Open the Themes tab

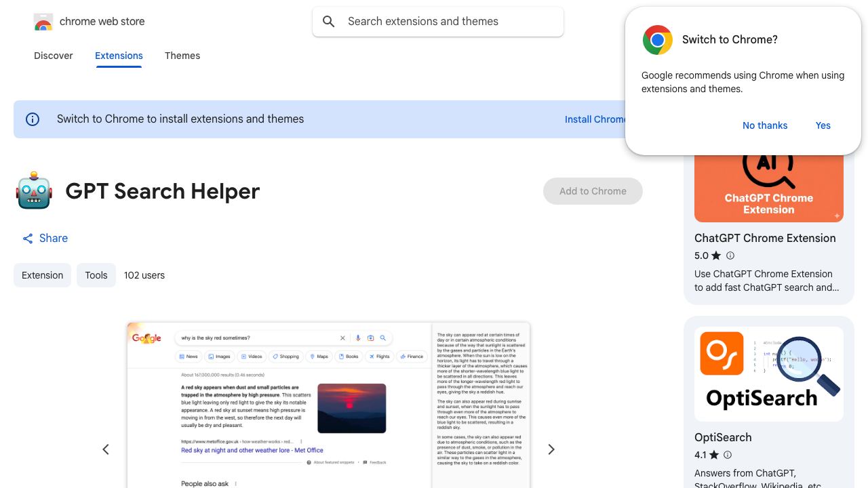pos(182,56)
